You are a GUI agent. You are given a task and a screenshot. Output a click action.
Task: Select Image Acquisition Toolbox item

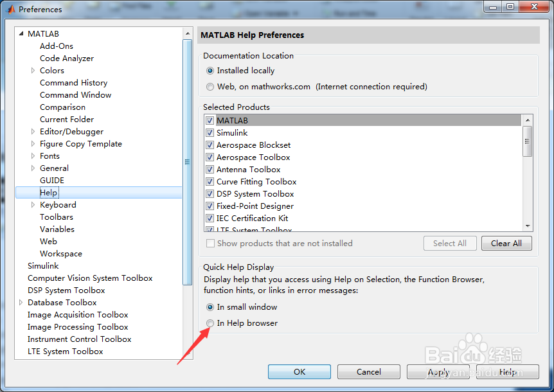coord(78,315)
